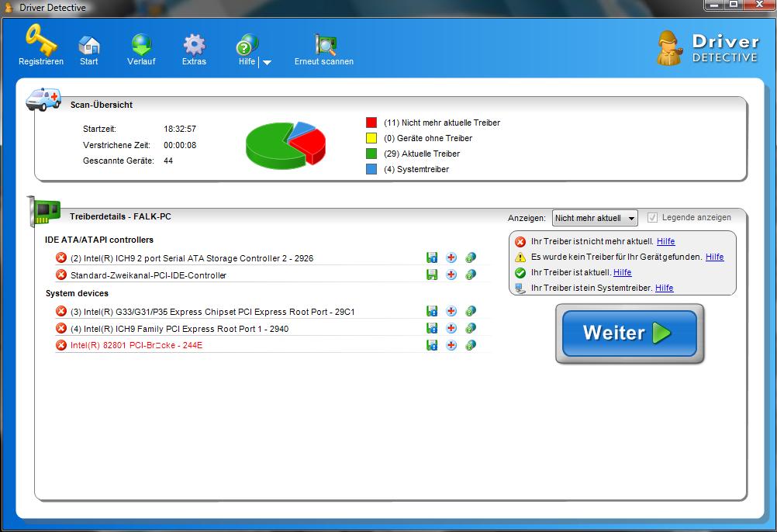Click red plus icon for 82801 PCI-Brücke 244E

[x=451, y=345]
